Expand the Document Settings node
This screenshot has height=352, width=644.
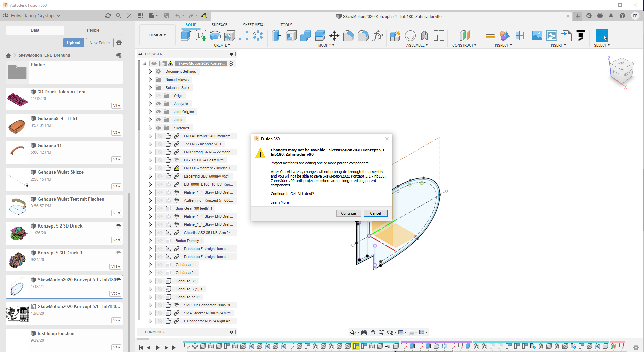coord(150,71)
